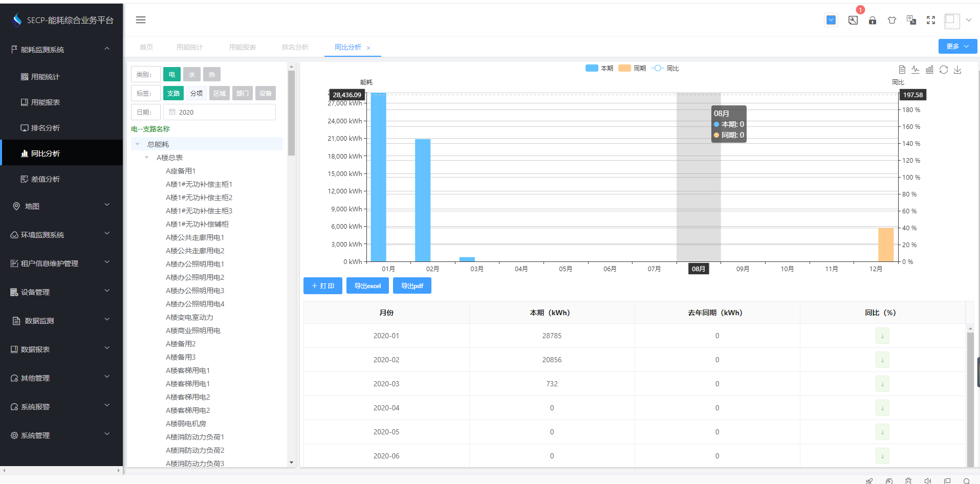The height and width of the screenshot is (484, 980).
Task: Open the 更多 dropdown button
Action: 957,46
